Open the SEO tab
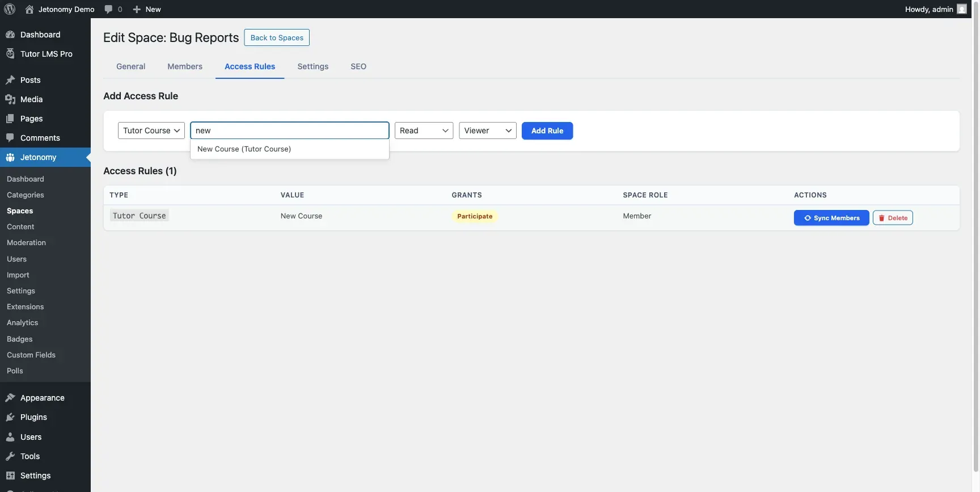Image resolution: width=980 pixels, height=492 pixels. pyautogui.click(x=358, y=66)
